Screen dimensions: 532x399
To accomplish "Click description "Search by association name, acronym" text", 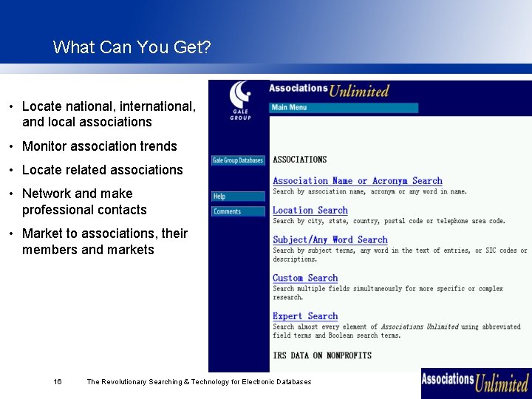I will [370, 191].
